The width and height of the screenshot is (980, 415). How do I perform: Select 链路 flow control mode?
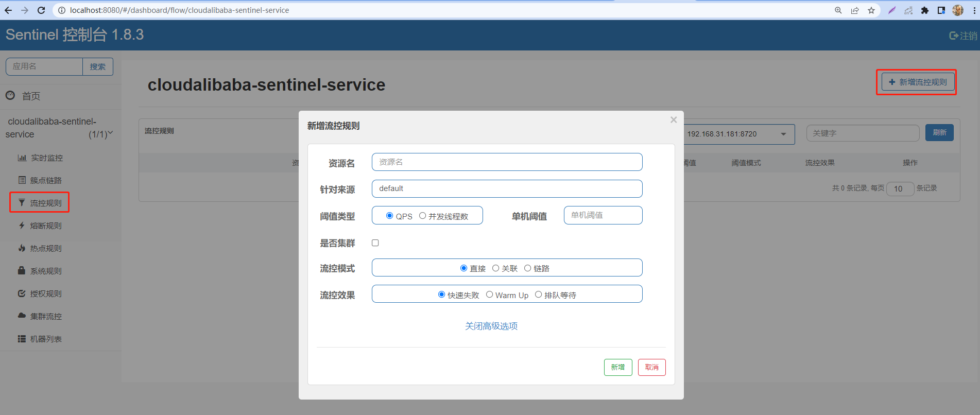[527, 268]
